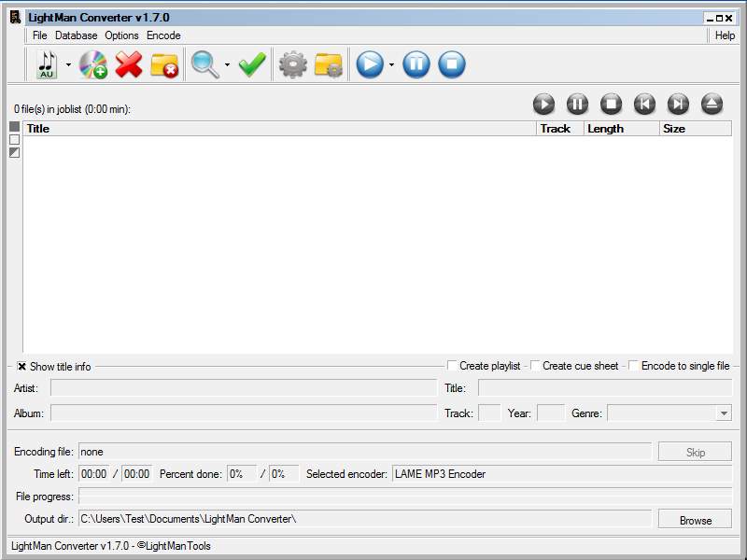
Task: Open the dropdown arrow beside start encoding
Action: point(391,64)
